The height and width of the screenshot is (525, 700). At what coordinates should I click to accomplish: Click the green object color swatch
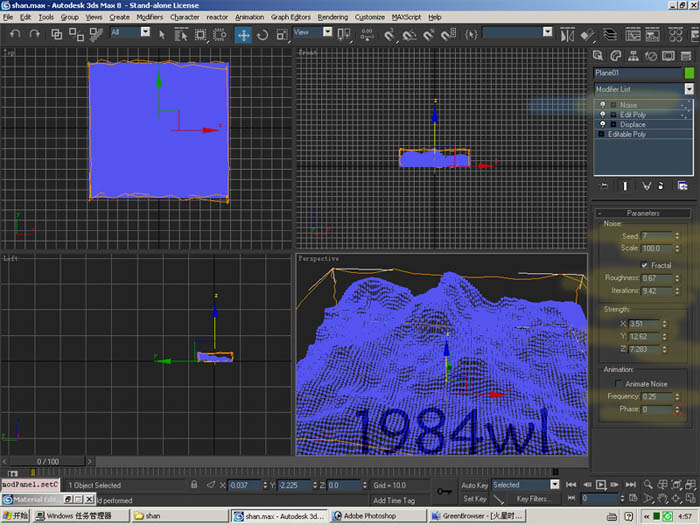[689, 73]
